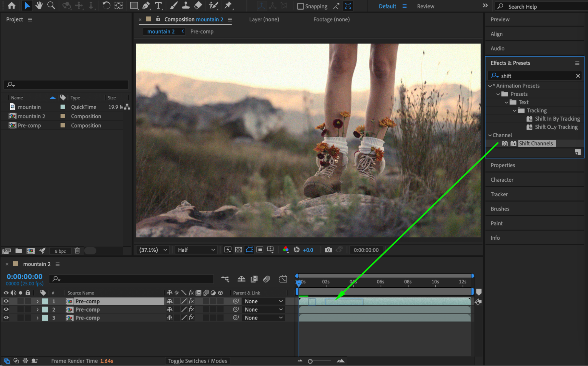This screenshot has height=366, width=588.
Task: Open the Effects & Presets panel menu
Action: [x=577, y=63]
